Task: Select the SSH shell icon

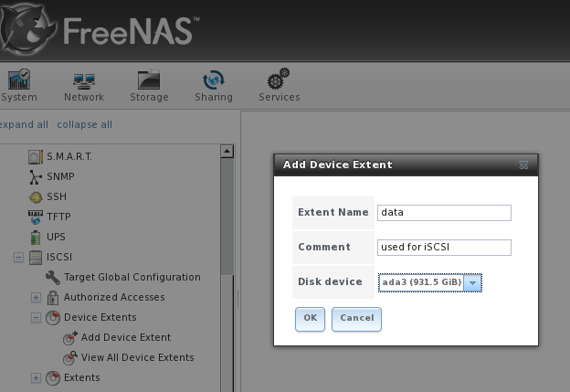Action: (x=36, y=197)
